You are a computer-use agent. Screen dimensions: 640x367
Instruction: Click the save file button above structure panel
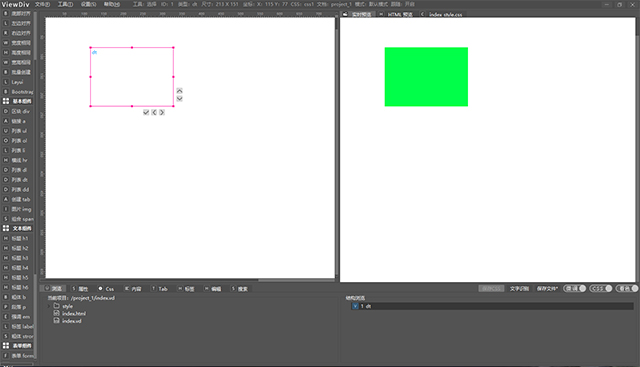tap(547, 289)
